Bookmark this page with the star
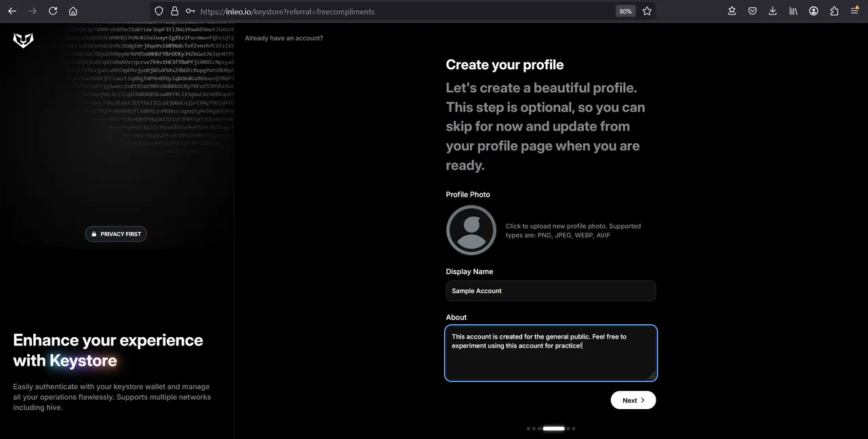The width and height of the screenshot is (868, 439). [x=647, y=11]
